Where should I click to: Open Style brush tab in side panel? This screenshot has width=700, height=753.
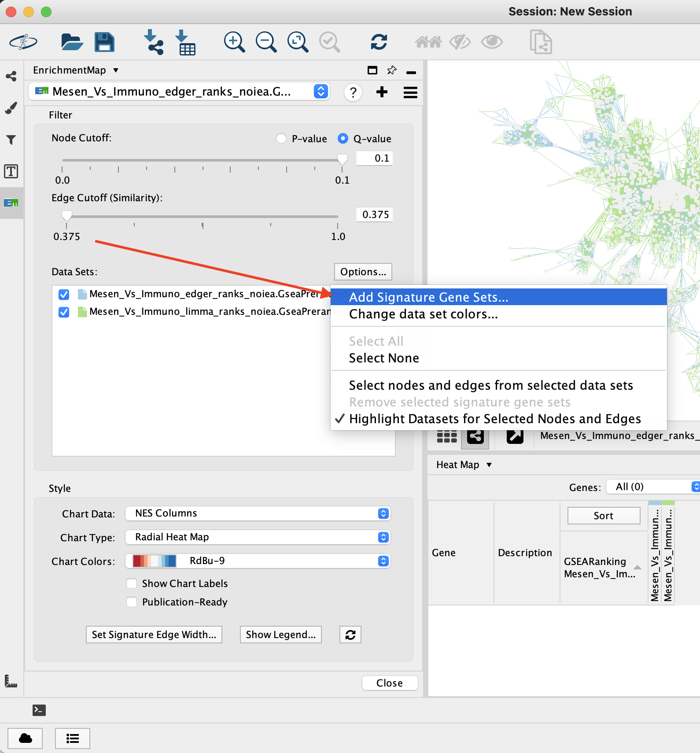pyautogui.click(x=11, y=108)
